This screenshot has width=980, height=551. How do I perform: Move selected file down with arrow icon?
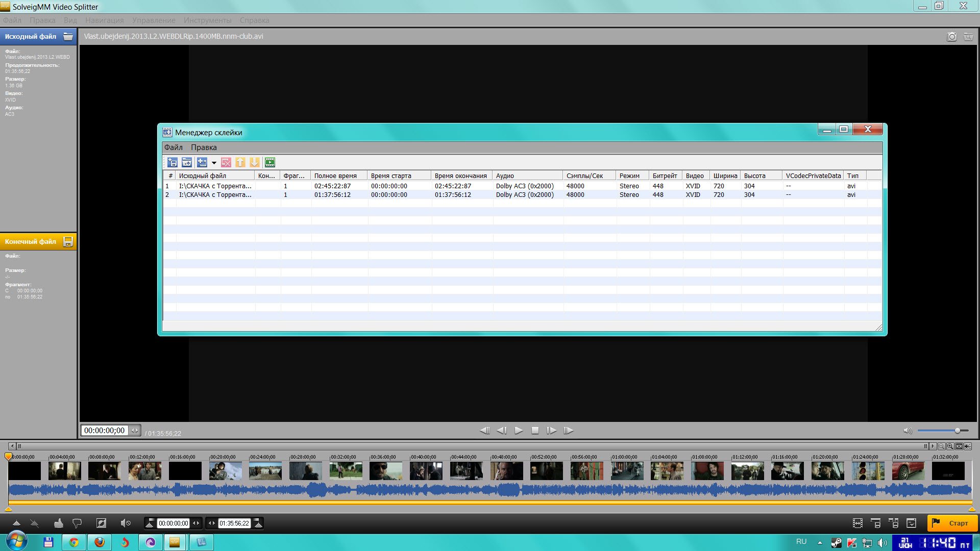point(255,162)
